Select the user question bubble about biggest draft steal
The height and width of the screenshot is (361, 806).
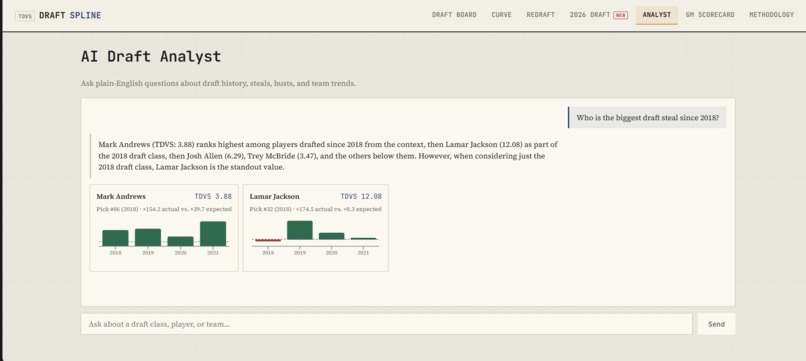point(647,117)
